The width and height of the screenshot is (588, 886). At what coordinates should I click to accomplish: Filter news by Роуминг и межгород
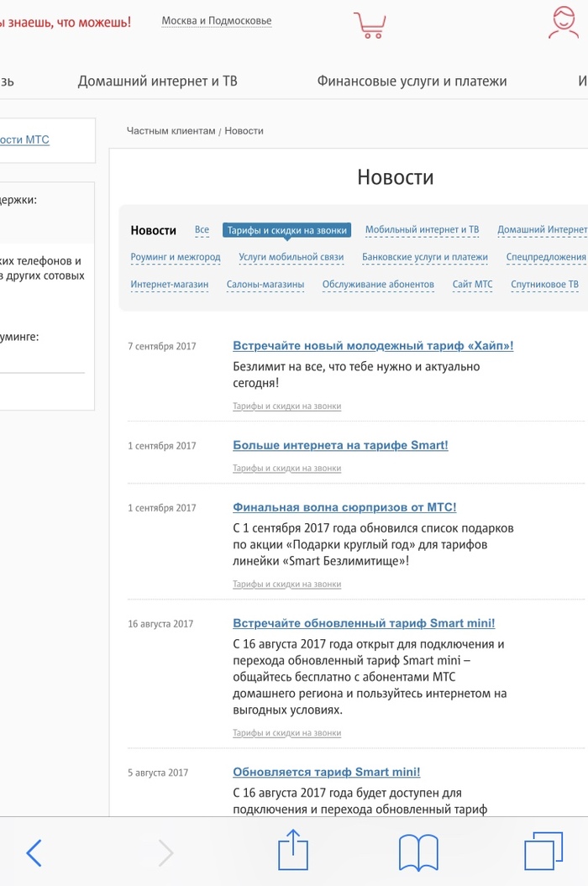[176, 257]
